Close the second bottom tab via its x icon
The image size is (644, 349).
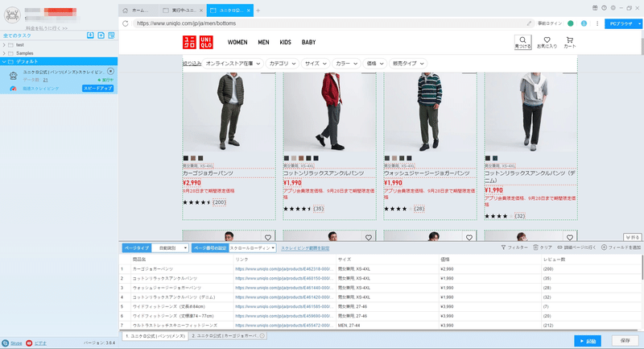tap(262, 336)
